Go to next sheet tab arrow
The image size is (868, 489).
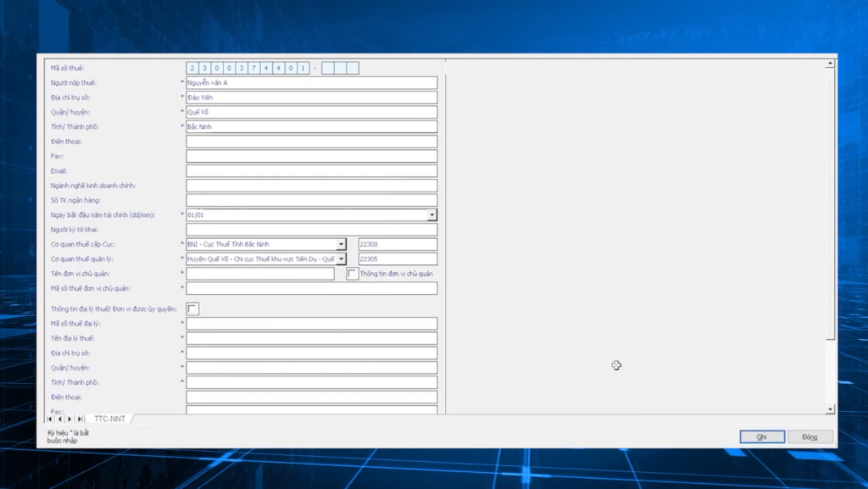point(70,420)
